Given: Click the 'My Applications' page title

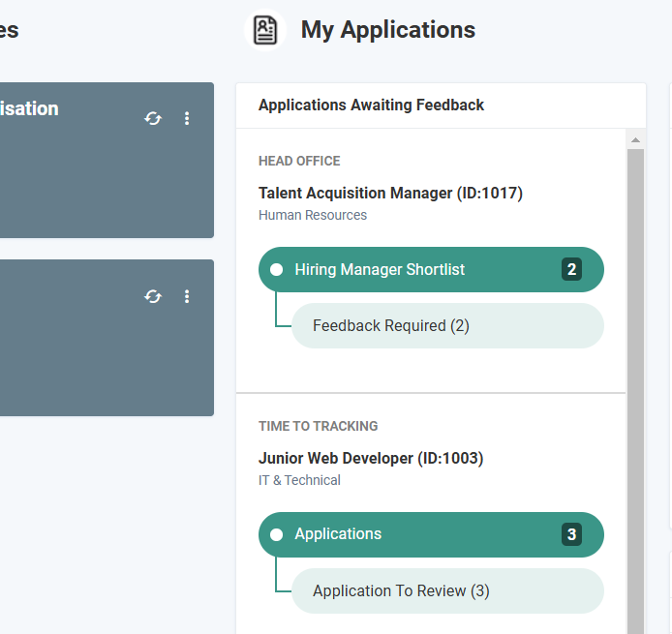Looking at the screenshot, I should click(388, 30).
